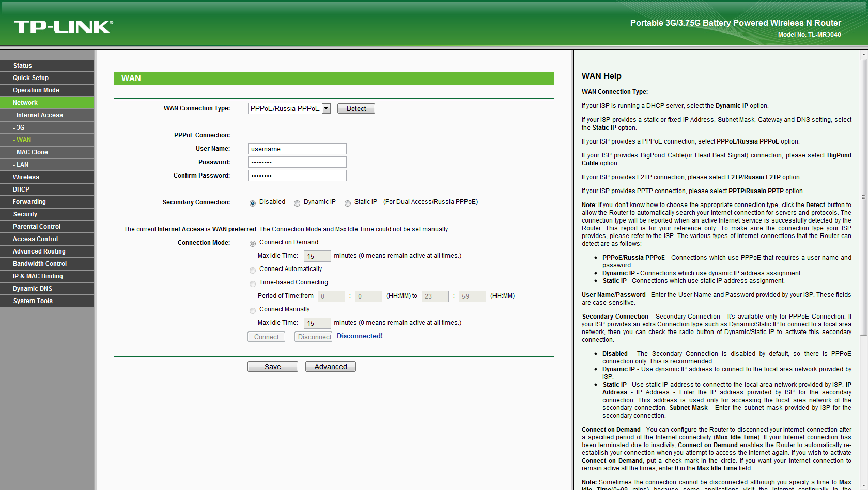The height and width of the screenshot is (490, 868).
Task: Open the DHCP menu
Action: (47, 189)
